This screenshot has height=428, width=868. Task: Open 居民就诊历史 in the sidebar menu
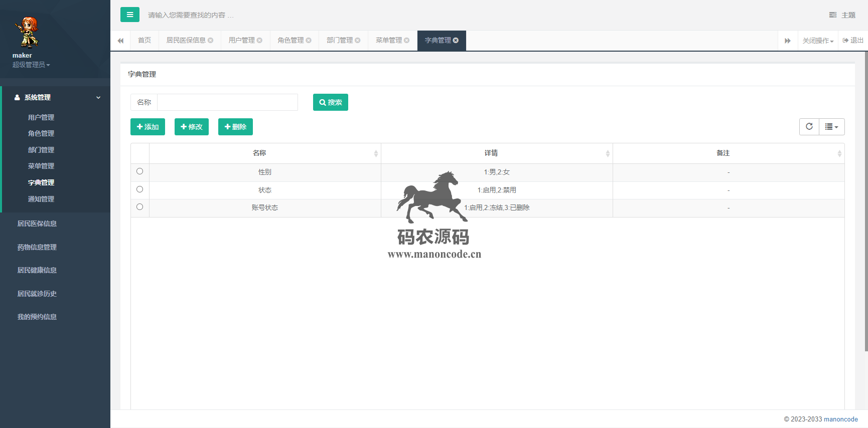coord(37,294)
